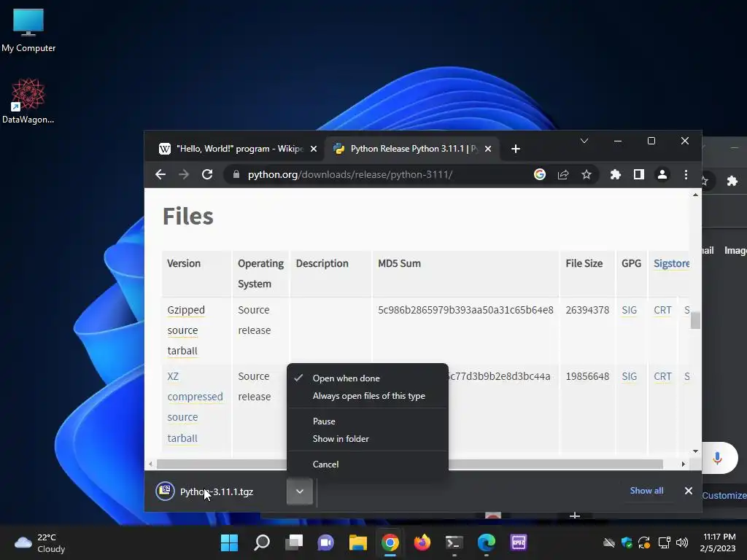Open the clock showing 11:17 PM
Image resolution: width=747 pixels, height=560 pixels.
pos(719,542)
